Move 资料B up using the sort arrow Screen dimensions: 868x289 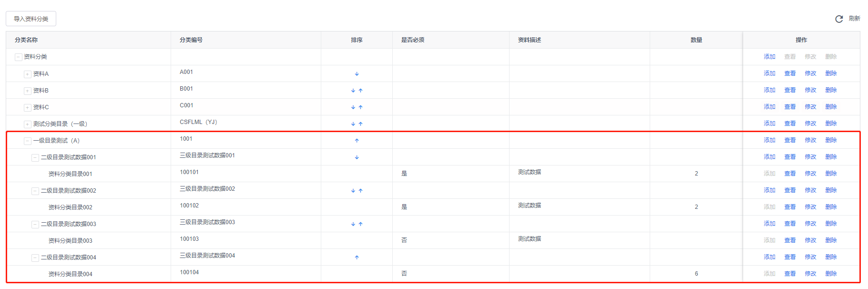pos(360,91)
